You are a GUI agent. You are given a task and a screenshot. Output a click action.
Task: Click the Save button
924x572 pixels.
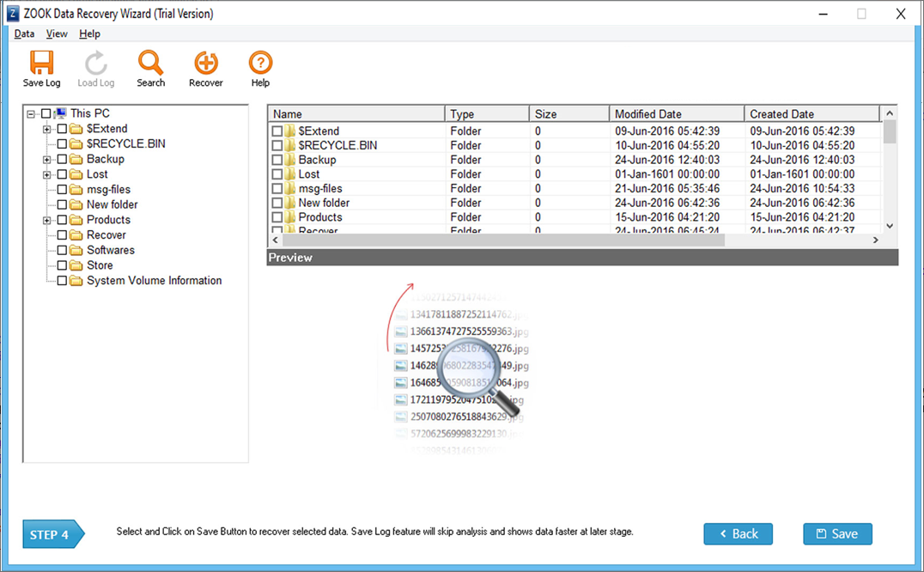tap(837, 533)
